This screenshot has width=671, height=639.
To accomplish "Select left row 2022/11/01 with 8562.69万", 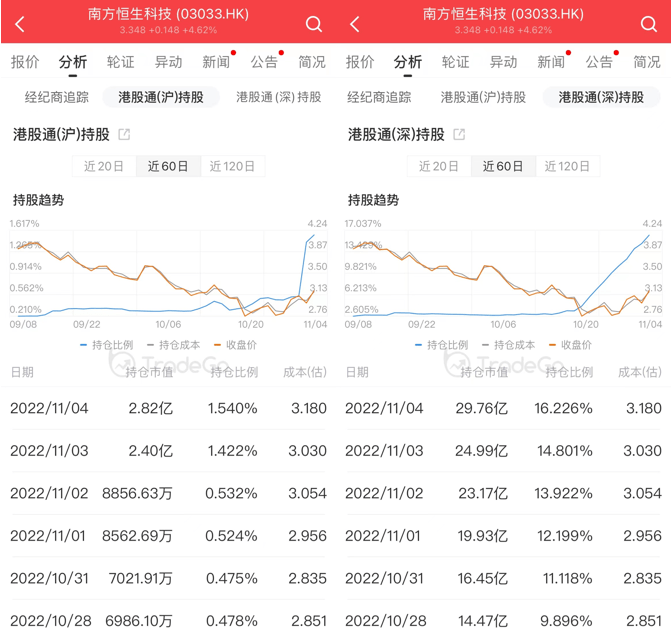I will (168, 535).
